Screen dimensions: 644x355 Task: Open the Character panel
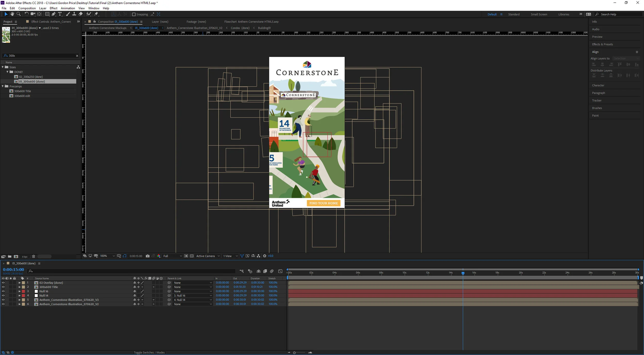tap(598, 85)
